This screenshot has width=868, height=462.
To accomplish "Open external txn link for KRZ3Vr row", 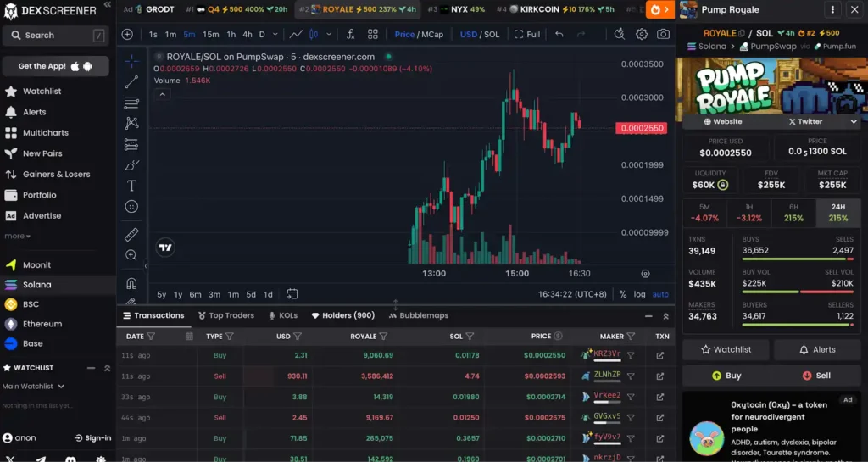I will click(x=659, y=356).
